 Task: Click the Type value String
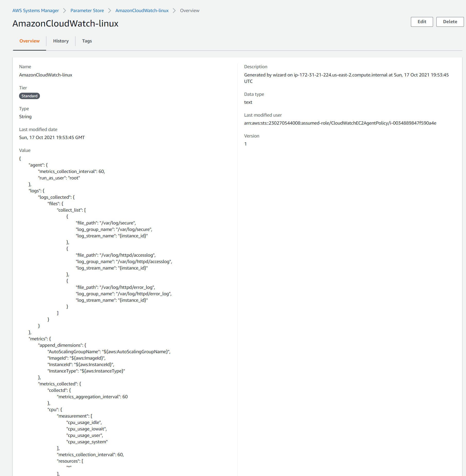25,117
